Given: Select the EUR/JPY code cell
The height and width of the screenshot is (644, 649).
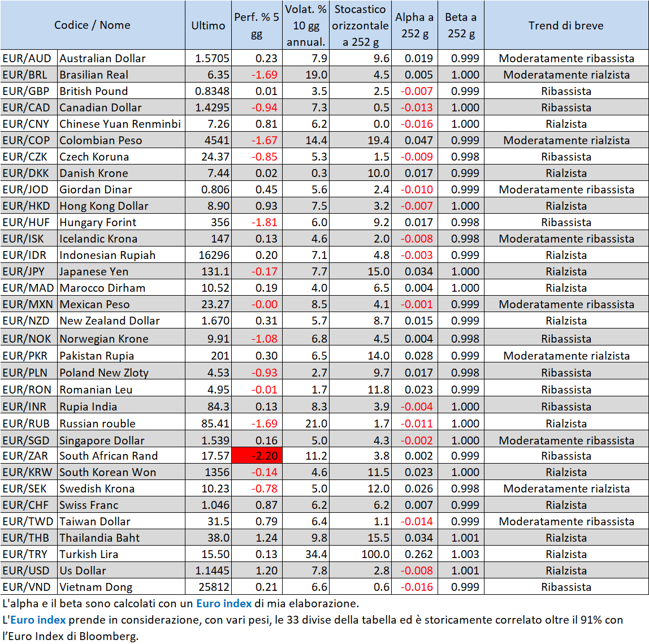Looking at the screenshot, I should click(x=29, y=271).
